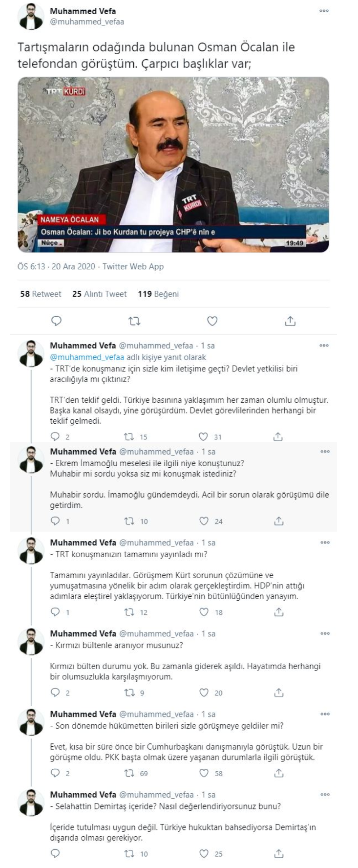Share the main tweet

[290, 321]
